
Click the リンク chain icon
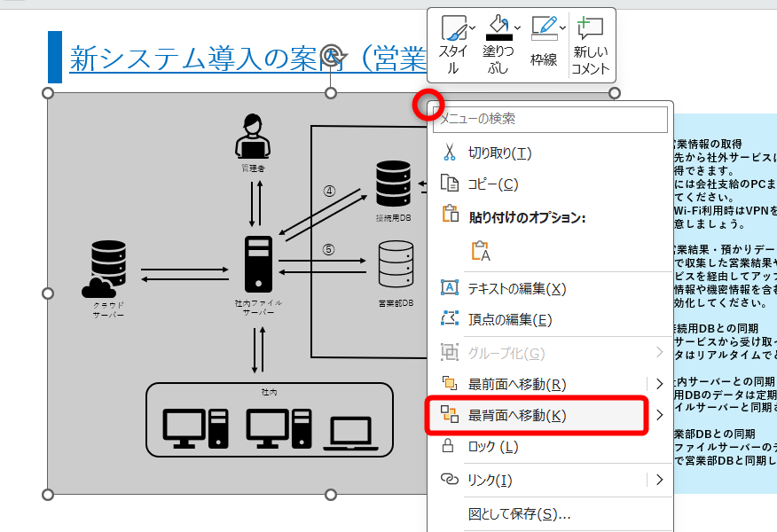click(x=448, y=479)
